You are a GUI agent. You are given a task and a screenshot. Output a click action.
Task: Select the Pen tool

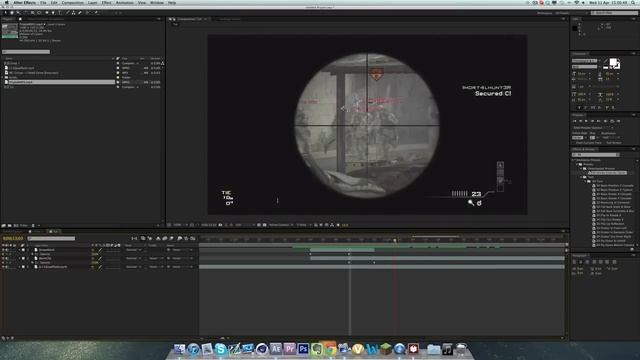click(53, 13)
